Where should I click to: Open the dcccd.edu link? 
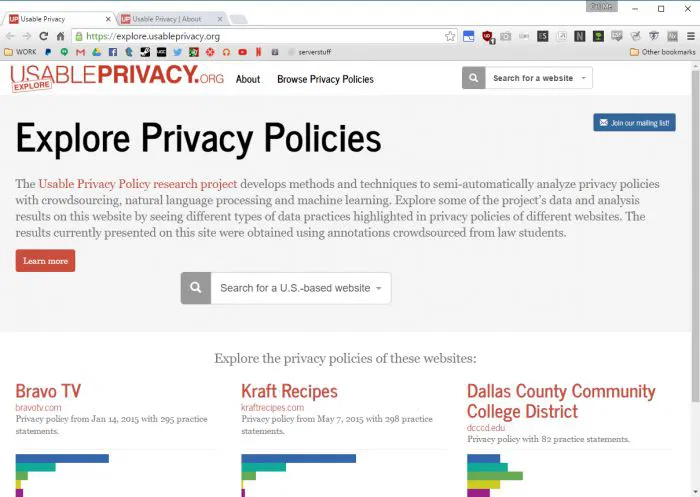[x=486, y=428]
